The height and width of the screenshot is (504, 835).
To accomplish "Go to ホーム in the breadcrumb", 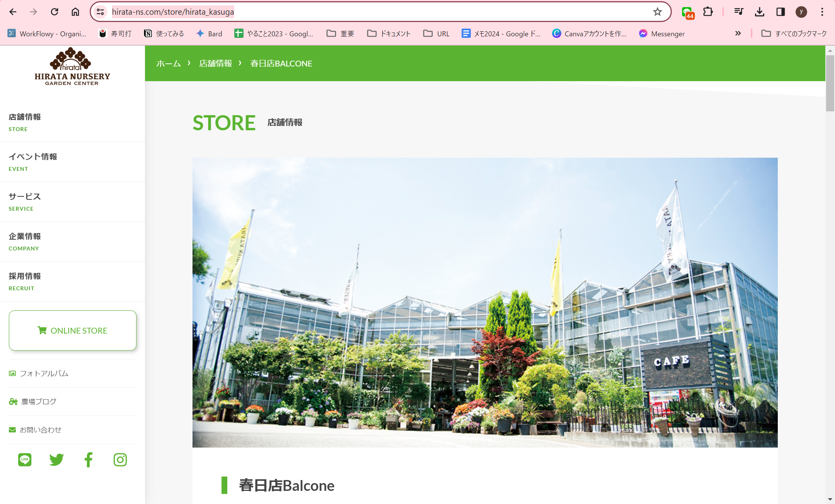I will (169, 63).
